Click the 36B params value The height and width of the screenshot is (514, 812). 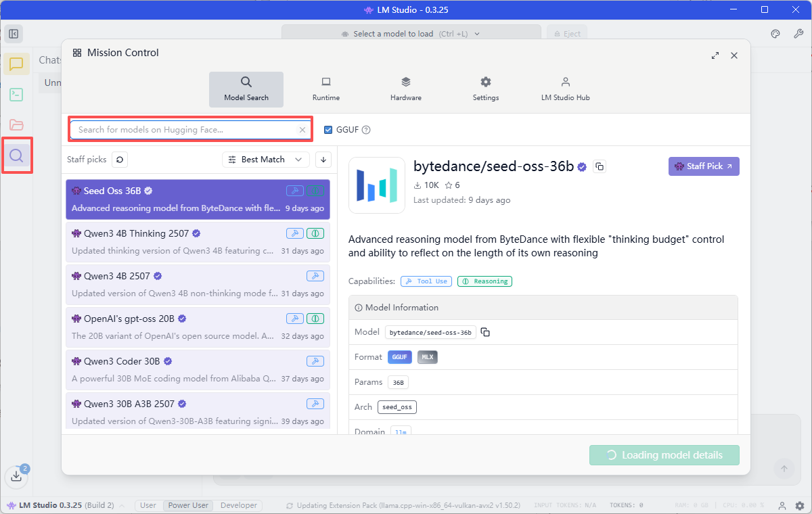pos(398,383)
